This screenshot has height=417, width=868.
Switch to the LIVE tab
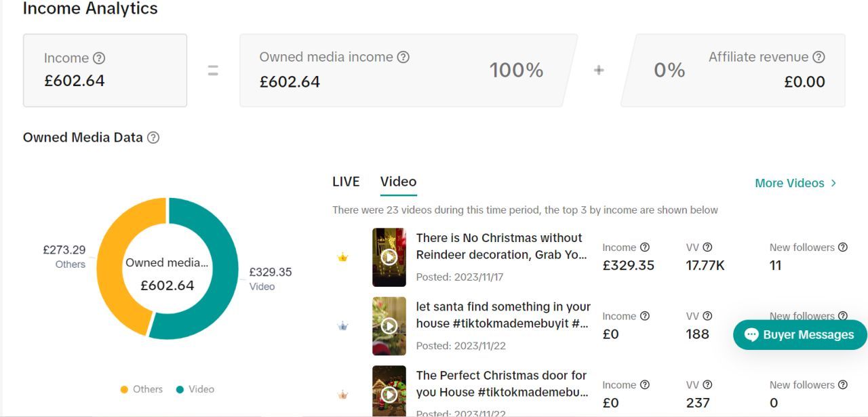[346, 182]
